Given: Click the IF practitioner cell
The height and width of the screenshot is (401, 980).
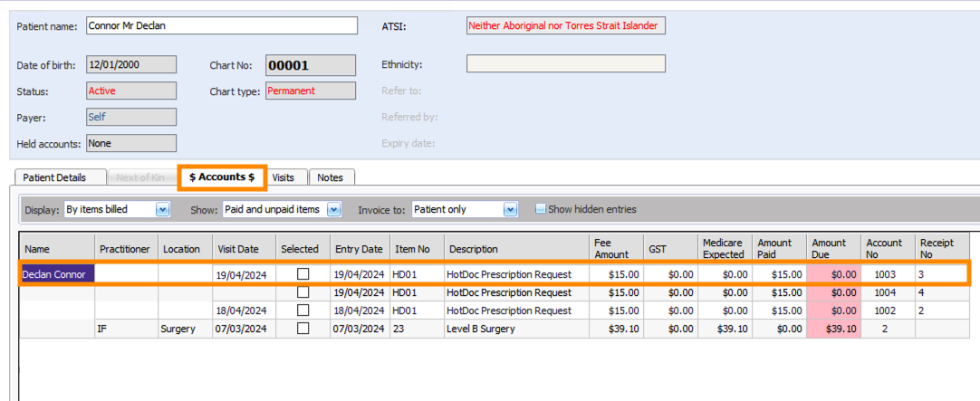Looking at the screenshot, I should 126,329.
